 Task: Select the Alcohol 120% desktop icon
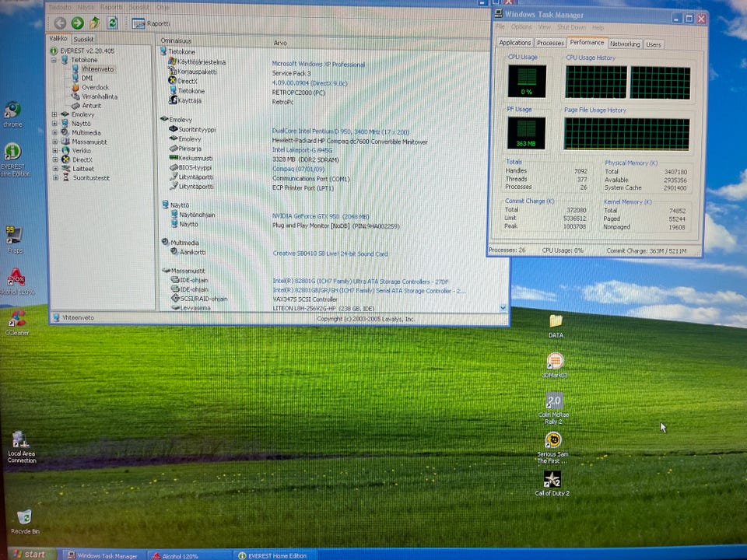coord(16,282)
